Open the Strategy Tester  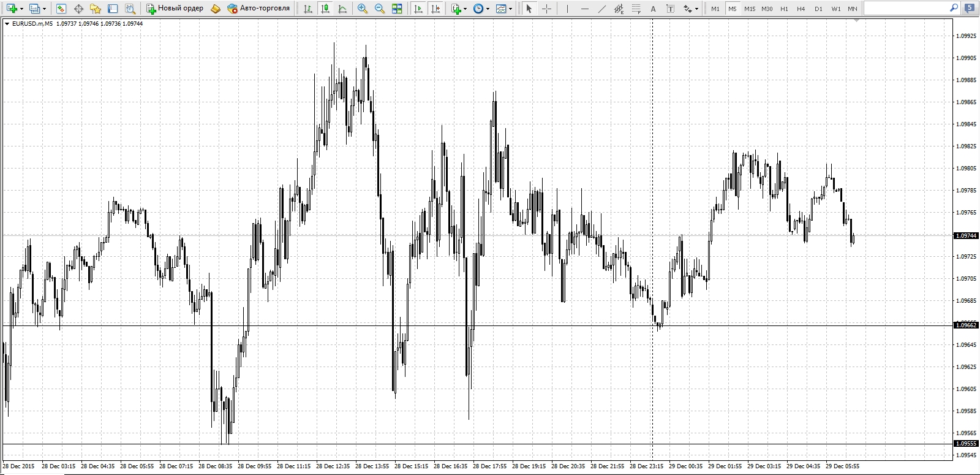tap(130, 9)
